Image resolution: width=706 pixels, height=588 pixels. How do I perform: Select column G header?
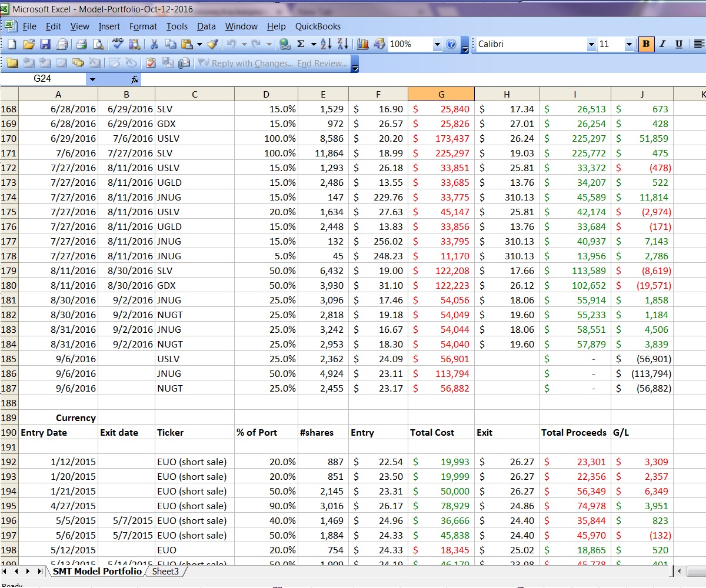click(441, 94)
